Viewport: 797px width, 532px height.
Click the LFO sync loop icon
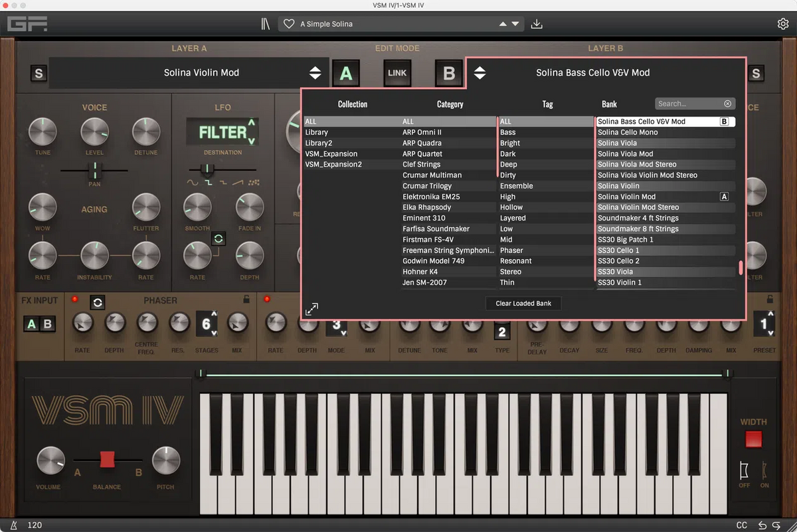pyautogui.click(x=219, y=238)
